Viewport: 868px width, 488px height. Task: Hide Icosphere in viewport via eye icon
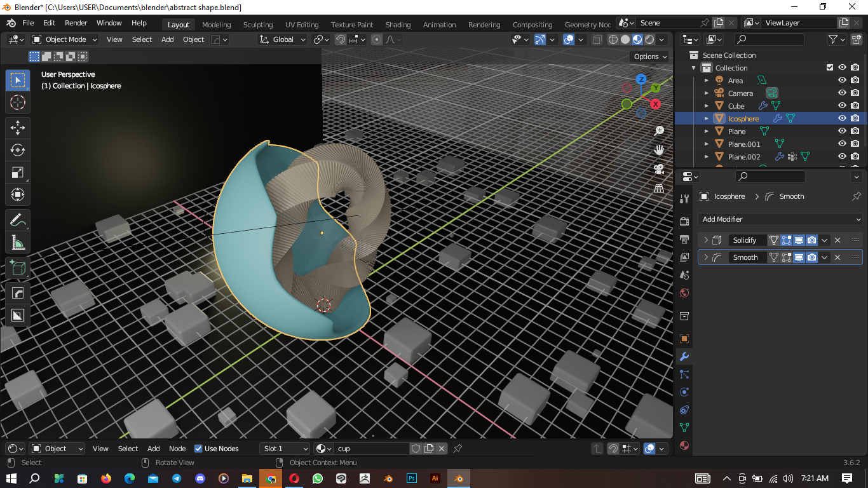click(842, 118)
